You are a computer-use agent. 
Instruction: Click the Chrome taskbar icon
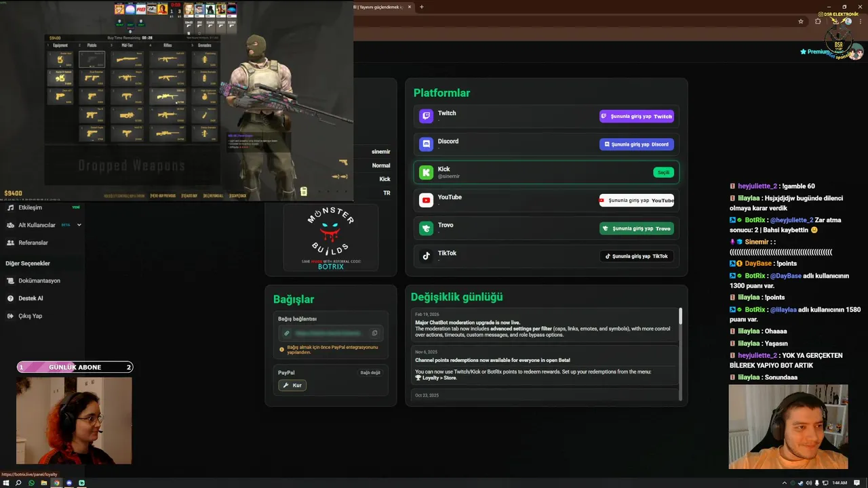point(56,483)
